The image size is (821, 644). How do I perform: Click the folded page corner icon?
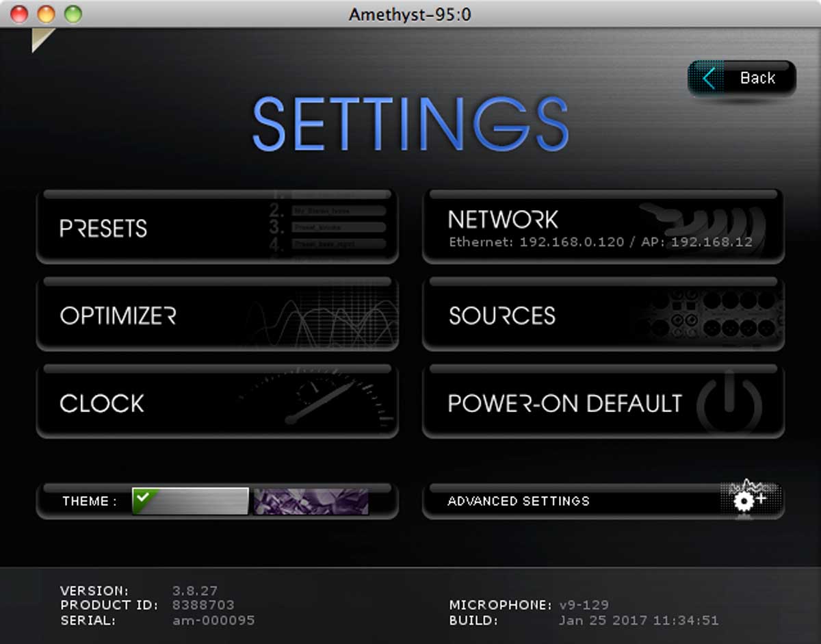click(41, 40)
